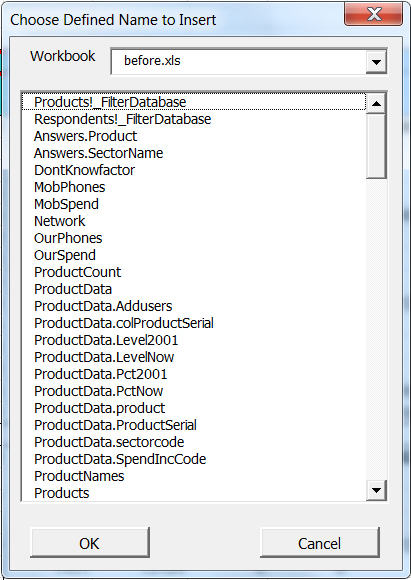Select Respondents!_FilterDatabase name
The image size is (411, 580).
194,119
